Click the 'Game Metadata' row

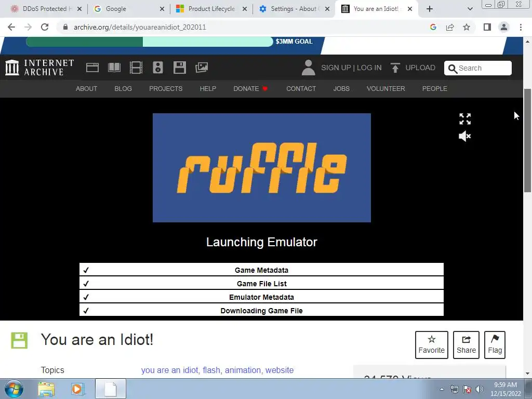(261, 270)
